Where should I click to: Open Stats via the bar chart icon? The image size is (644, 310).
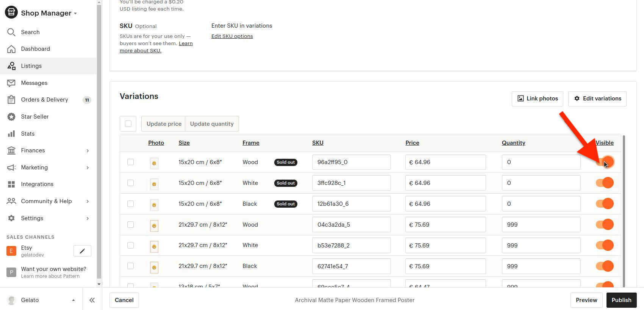[11, 134]
